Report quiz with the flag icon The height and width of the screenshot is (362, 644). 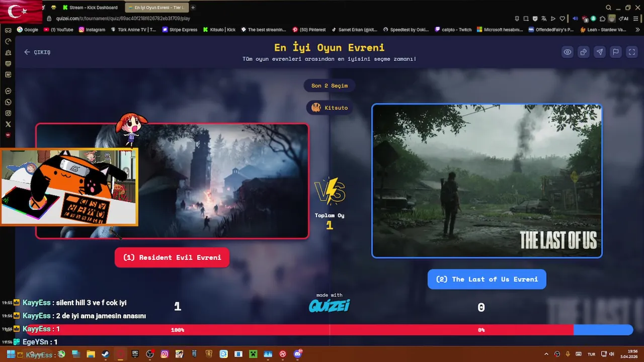[x=616, y=52]
